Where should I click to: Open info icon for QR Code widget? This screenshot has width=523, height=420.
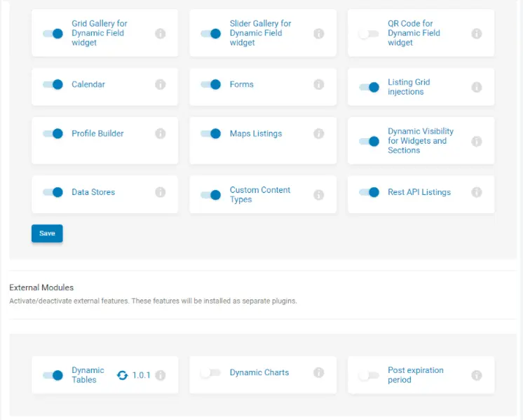click(x=477, y=34)
